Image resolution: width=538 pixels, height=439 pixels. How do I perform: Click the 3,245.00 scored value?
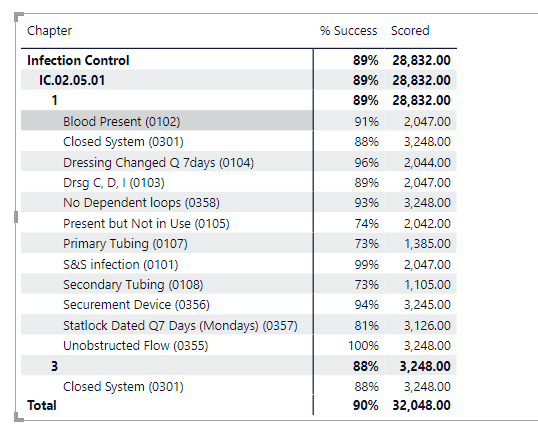click(427, 305)
